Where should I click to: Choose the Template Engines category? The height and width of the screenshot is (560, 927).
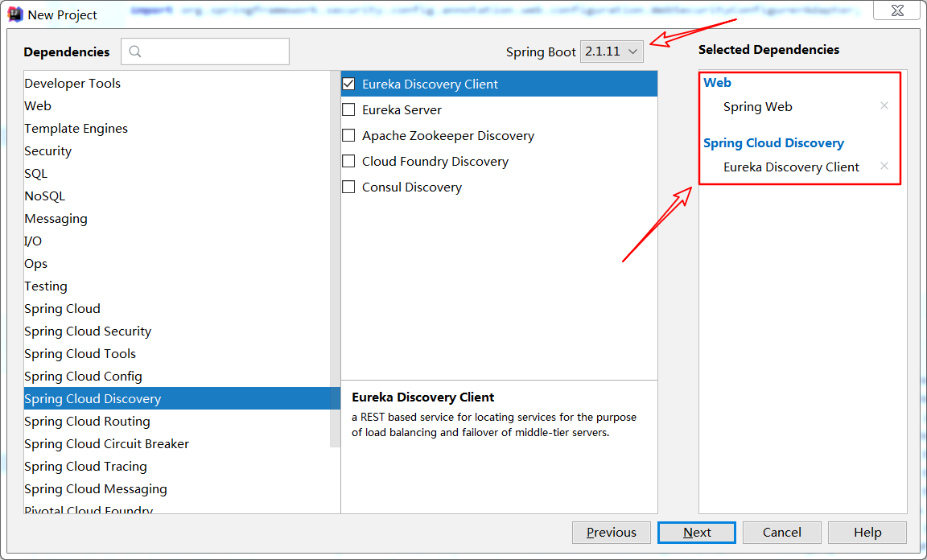pos(177,128)
